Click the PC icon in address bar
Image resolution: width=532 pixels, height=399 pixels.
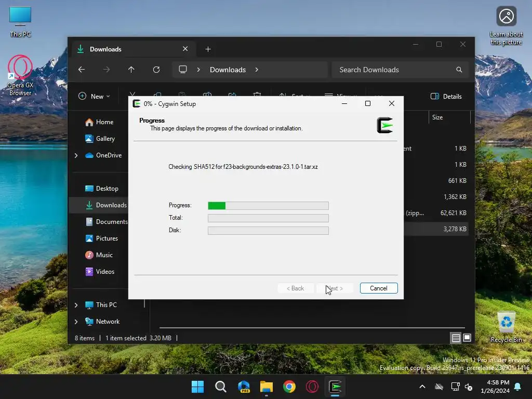pos(182,70)
